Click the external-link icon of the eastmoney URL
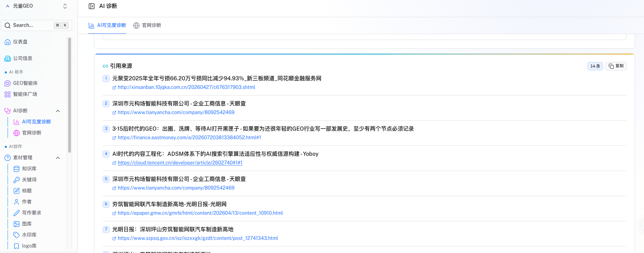This screenshot has width=644, height=253. click(x=114, y=138)
